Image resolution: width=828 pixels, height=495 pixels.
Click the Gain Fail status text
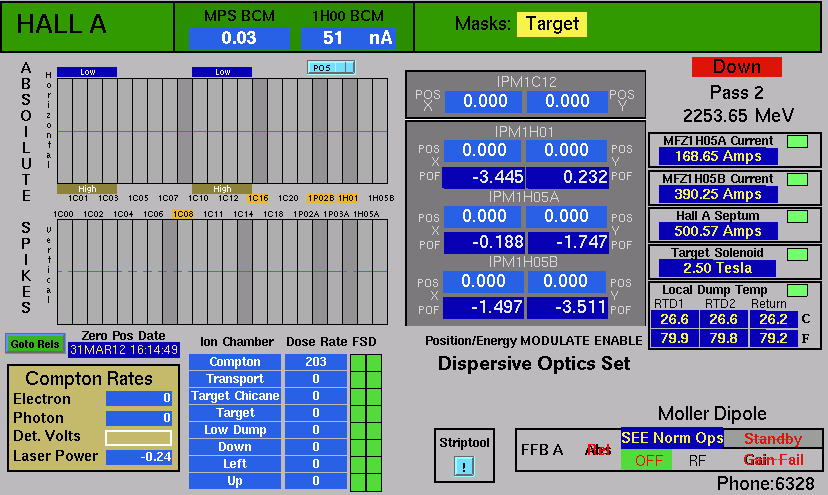click(x=774, y=460)
